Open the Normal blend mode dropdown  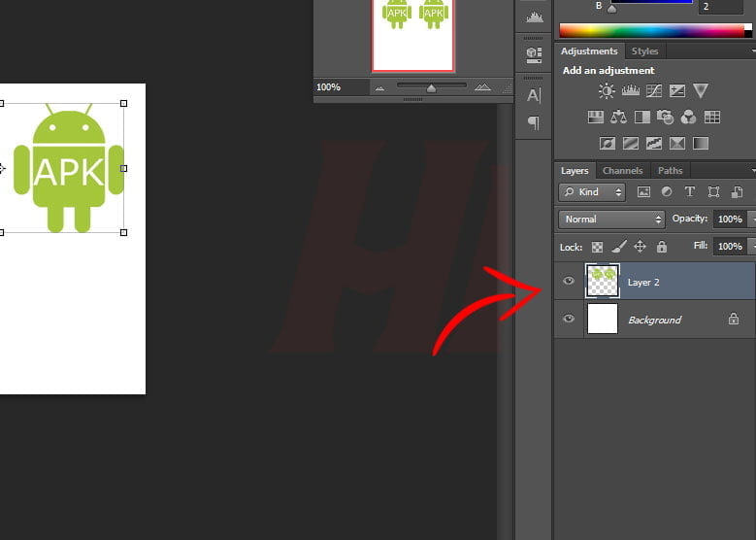click(611, 219)
